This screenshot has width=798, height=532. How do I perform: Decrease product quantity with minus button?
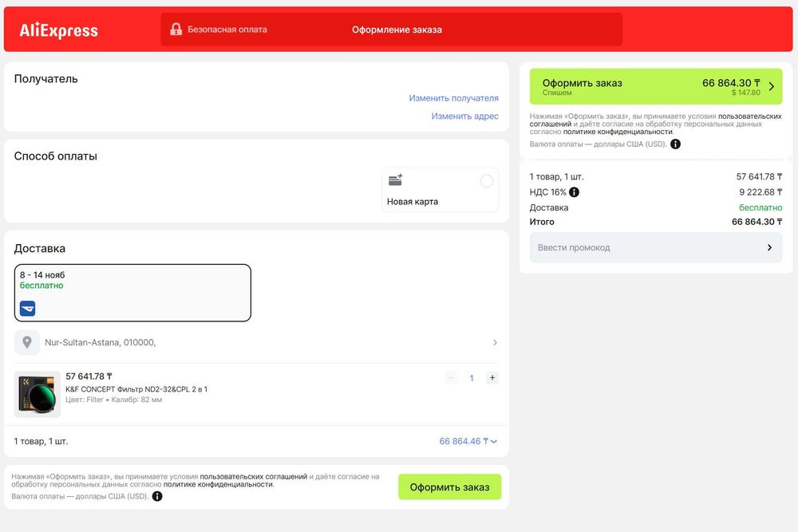[451, 378]
